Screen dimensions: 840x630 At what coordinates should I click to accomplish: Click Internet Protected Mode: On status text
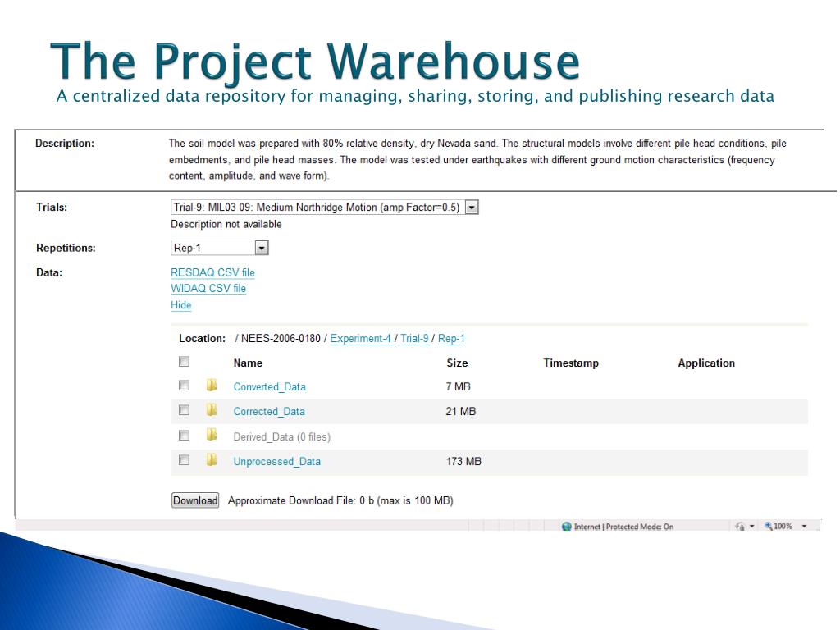pyautogui.click(x=623, y=527)
